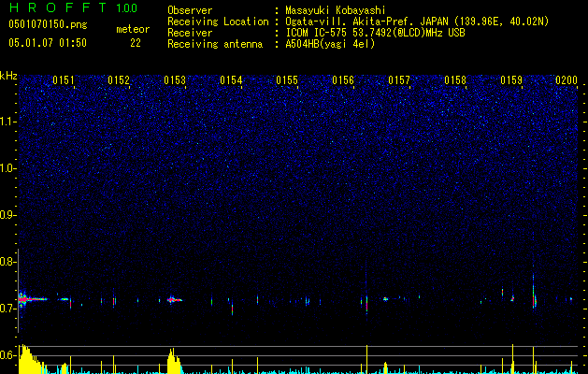Click the 1.0 kHz axis label
Image resolution: width=588 pixels, height=374 pixels.
coord(7,168)
